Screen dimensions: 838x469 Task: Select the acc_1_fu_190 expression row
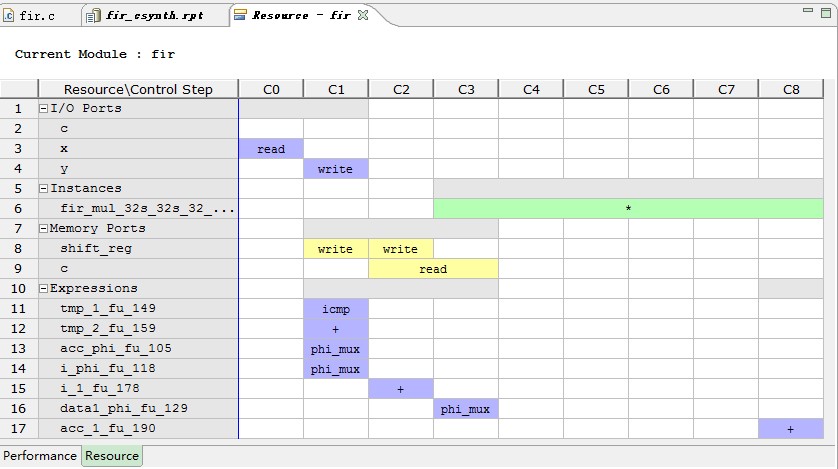click(x=107, y=428)
